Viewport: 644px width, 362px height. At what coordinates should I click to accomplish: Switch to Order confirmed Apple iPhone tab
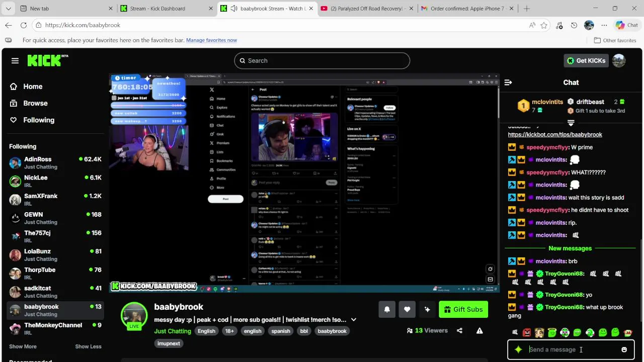coord(468,9)
